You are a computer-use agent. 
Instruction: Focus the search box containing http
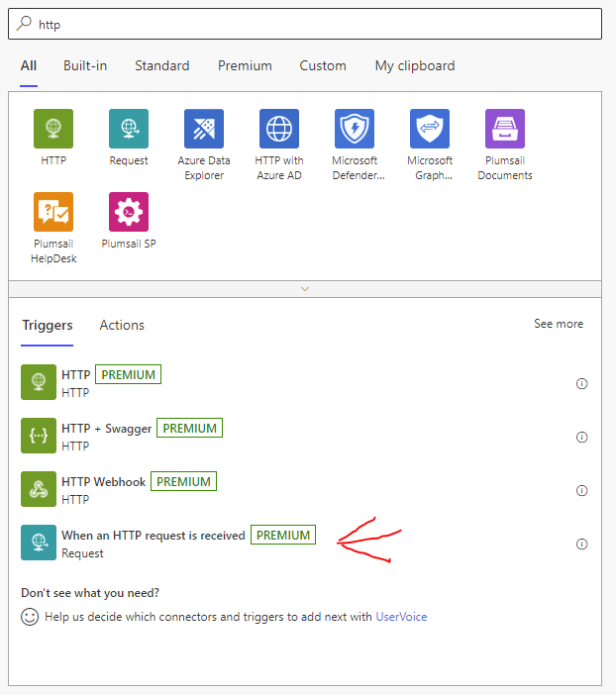pos(305,24)
